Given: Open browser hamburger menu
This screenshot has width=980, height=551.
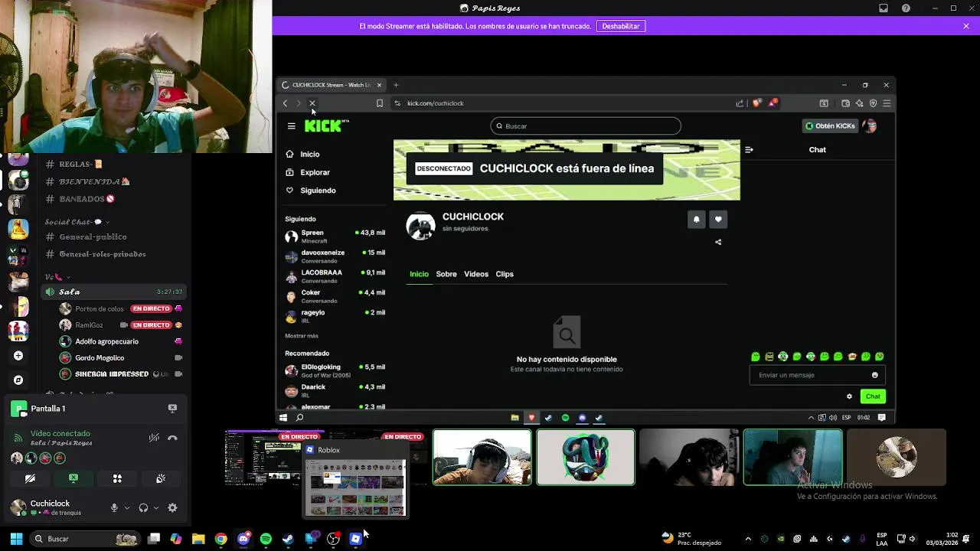Looking at the screenshot, I should [x=887, y=103].
